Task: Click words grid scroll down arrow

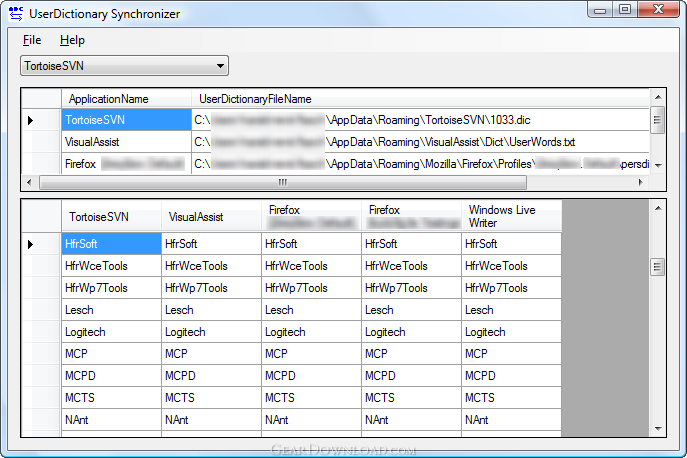Action: click(658, 429)
